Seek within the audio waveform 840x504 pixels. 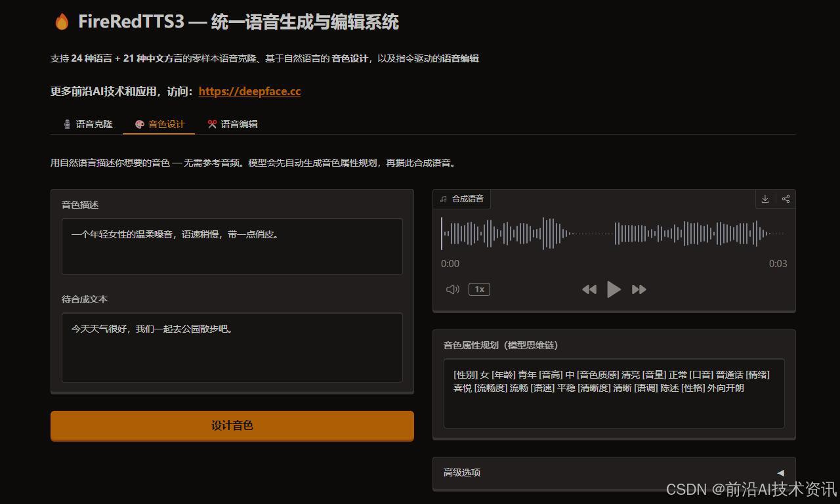click(x=614, y=234)
